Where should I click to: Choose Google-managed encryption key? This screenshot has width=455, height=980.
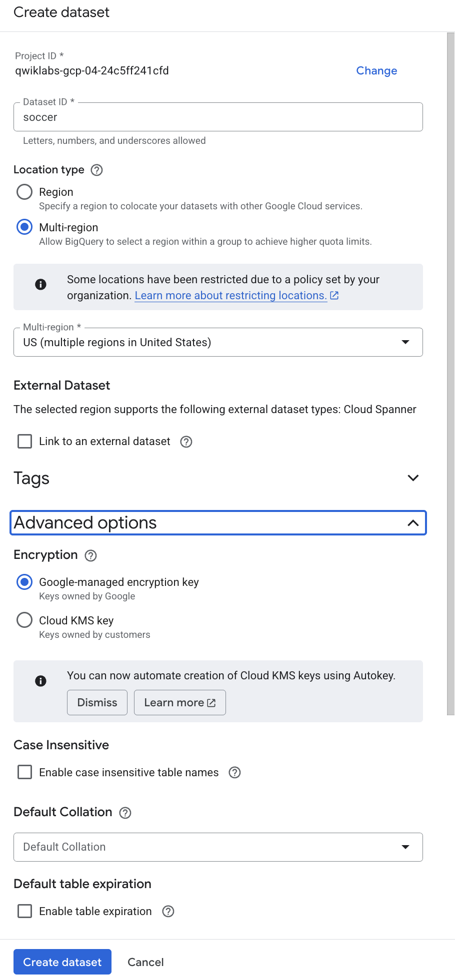[x=24, y=582]
